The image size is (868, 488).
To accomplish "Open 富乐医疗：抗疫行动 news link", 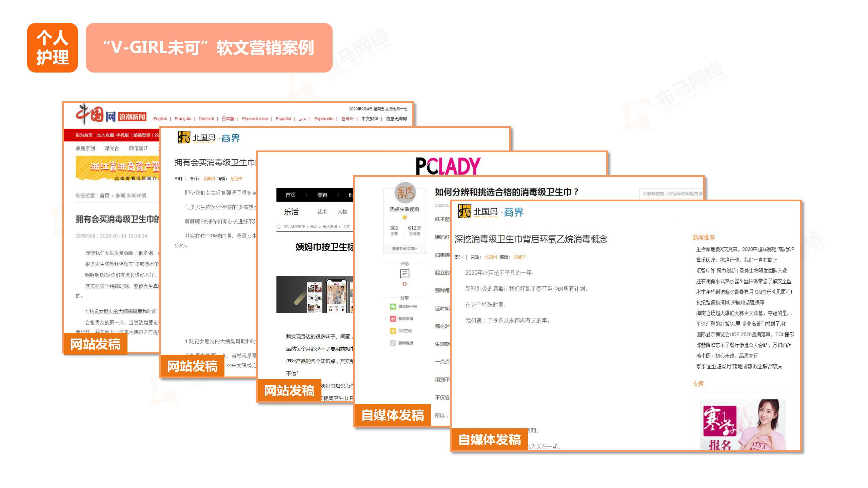I will coord(736,260).
